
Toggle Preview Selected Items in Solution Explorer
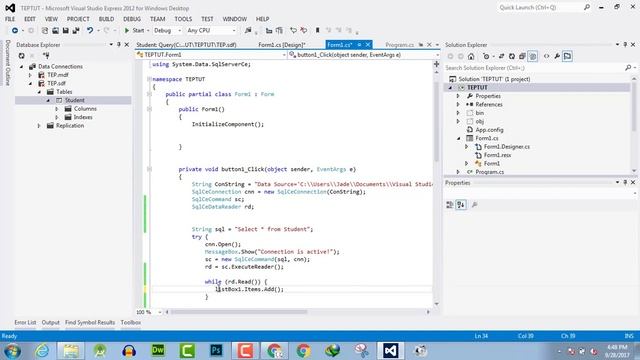pyautogui.click(x=567, y=56)
